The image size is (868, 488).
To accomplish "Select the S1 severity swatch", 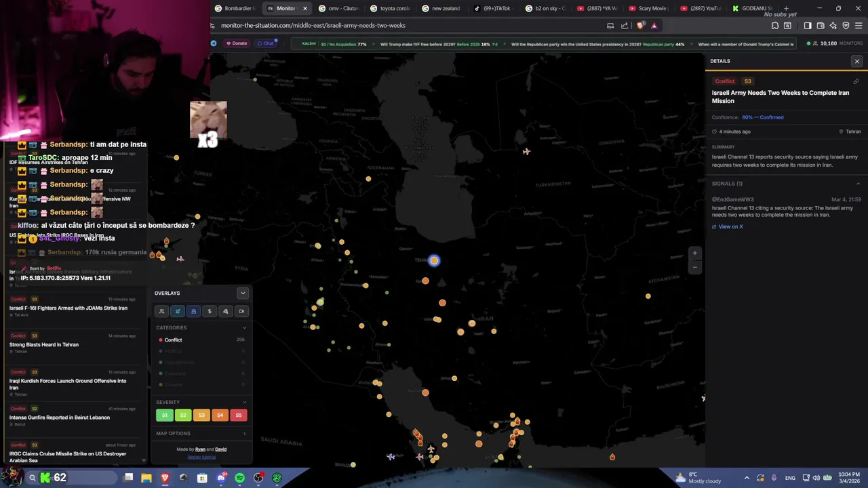I will point(165,415).
